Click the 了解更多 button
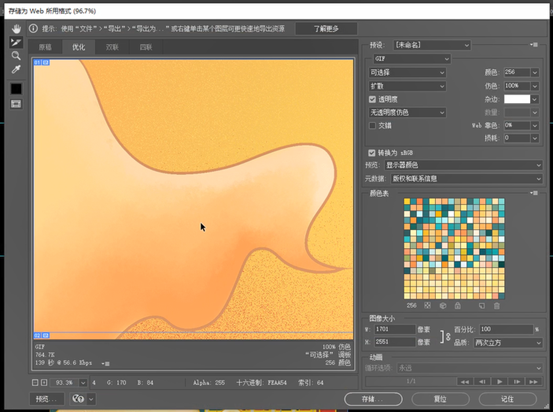Screen dimensions: 553x412 (326, 29)
